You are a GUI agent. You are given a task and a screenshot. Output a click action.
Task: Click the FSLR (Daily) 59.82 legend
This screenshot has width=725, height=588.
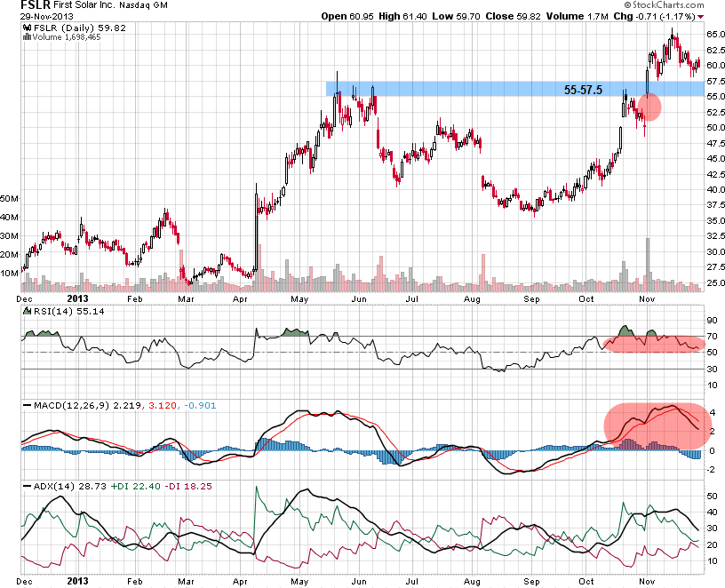coord(79,28)
